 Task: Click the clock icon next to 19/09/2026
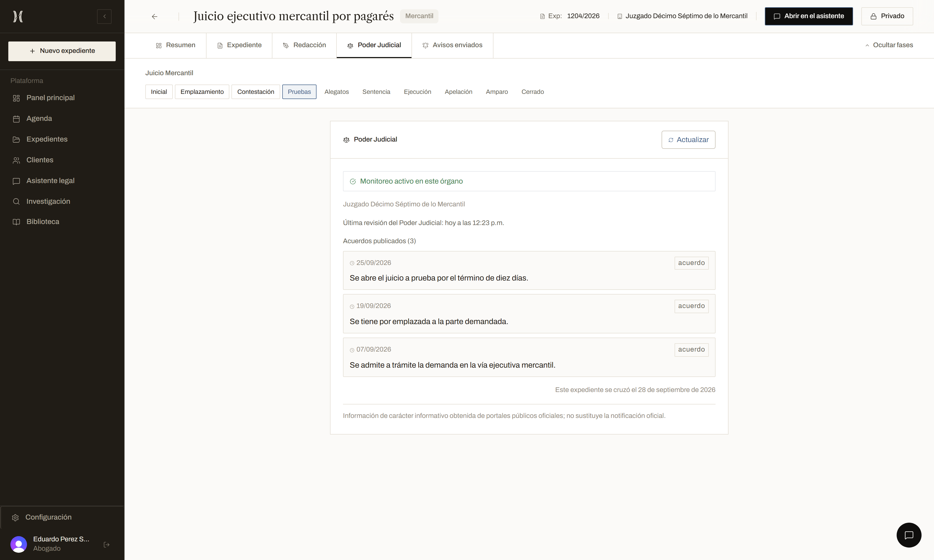click(352, 306)
